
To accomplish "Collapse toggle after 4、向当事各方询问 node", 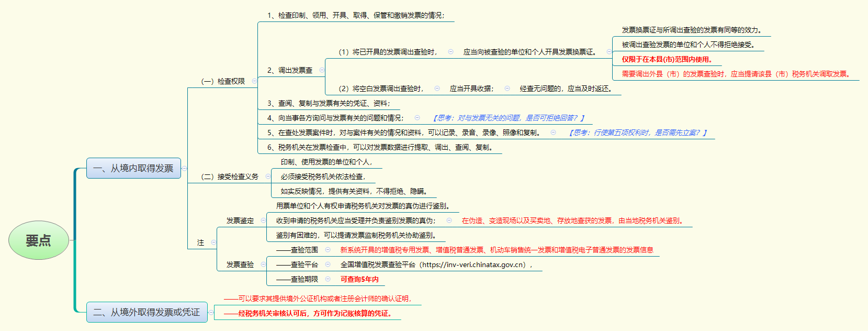I will point(417,118).
